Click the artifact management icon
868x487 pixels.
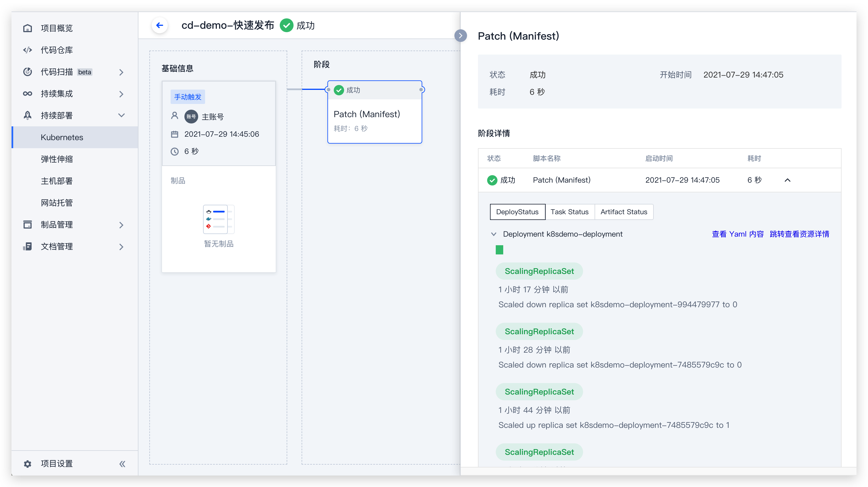point(28,225)
